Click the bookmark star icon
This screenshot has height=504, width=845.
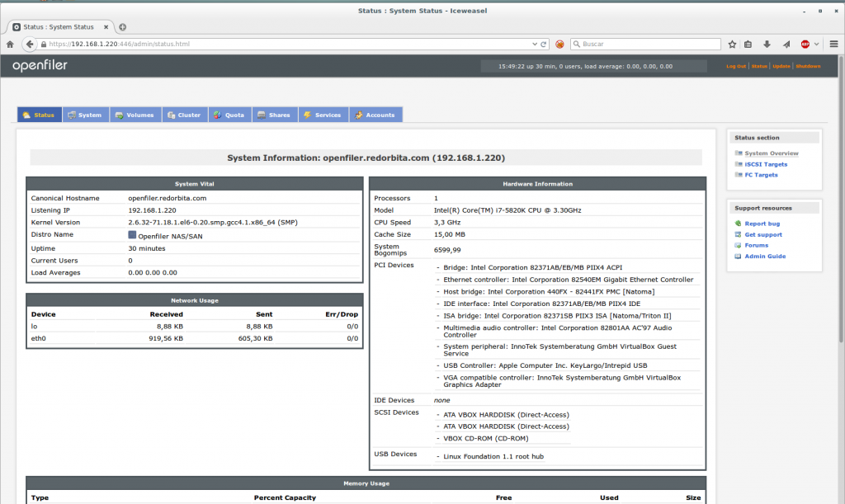732,44
